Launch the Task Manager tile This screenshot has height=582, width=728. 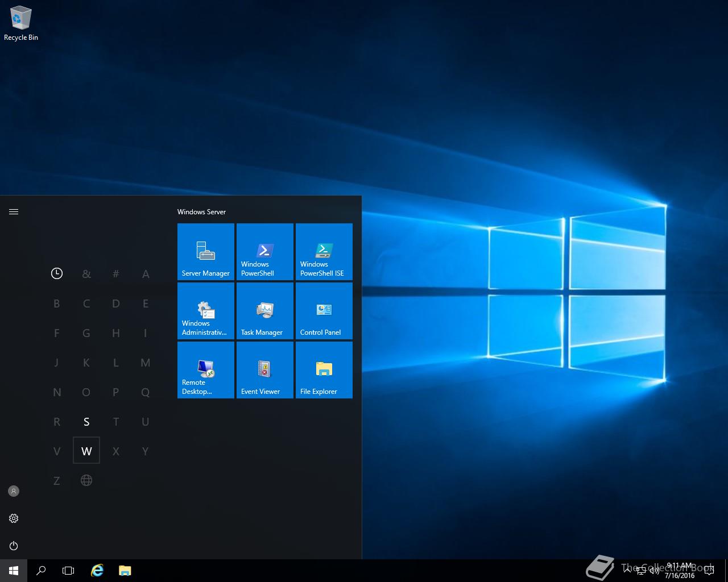pos(265,311)
